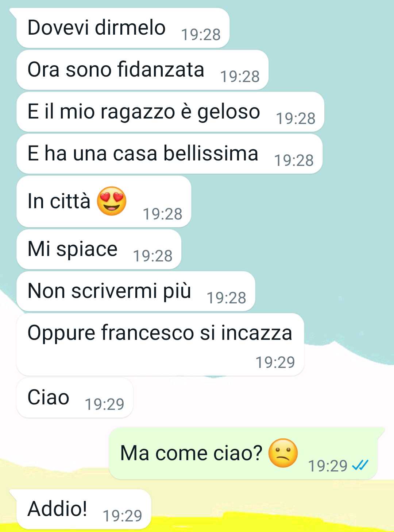Screen dimensions: 394x532
Task: Select the 'Non scrivermi più' message
Action: (136, 291)
